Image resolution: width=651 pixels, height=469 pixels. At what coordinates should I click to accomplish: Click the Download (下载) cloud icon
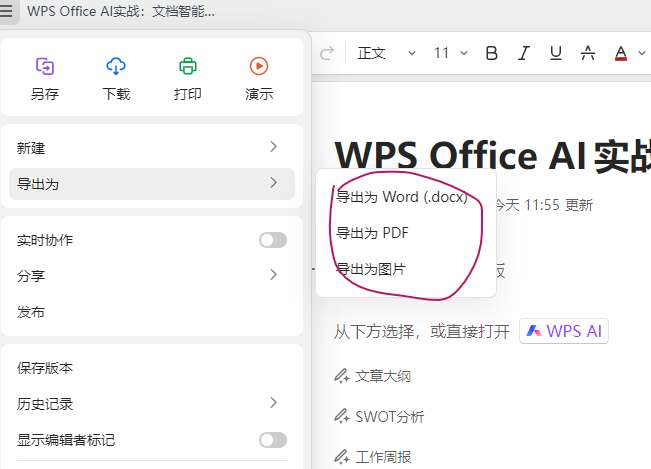point(116,66)
